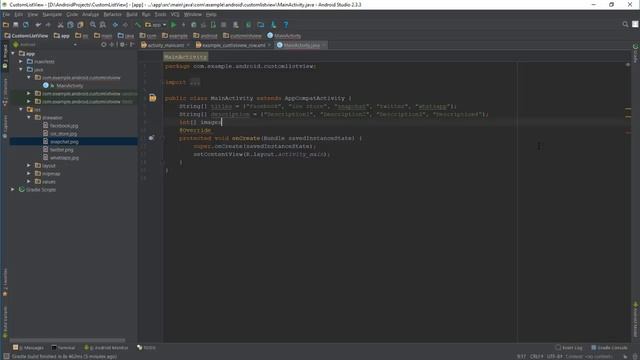Click the Debug app toolbar icon
This screenshot has height=360, width=640.
coord(193,25)
